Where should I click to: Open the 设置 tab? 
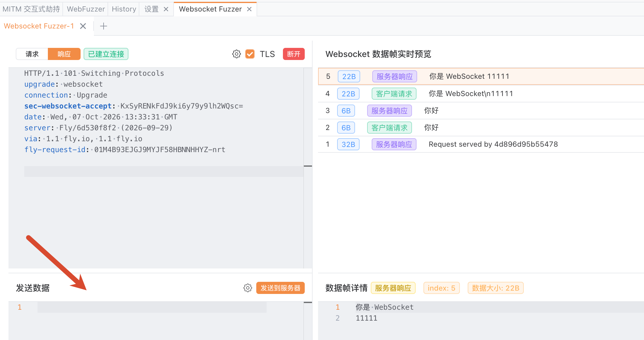151,9
